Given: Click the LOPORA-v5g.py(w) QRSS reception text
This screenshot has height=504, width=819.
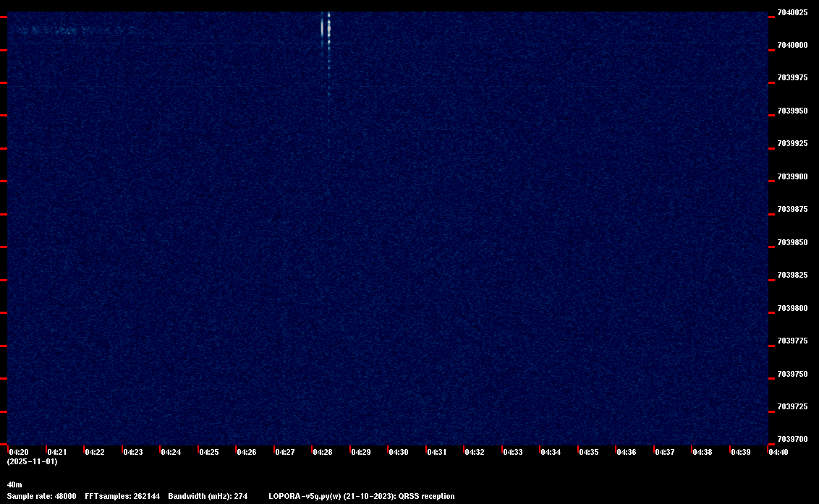Looking at the screenshot, I should click(362, 496).
